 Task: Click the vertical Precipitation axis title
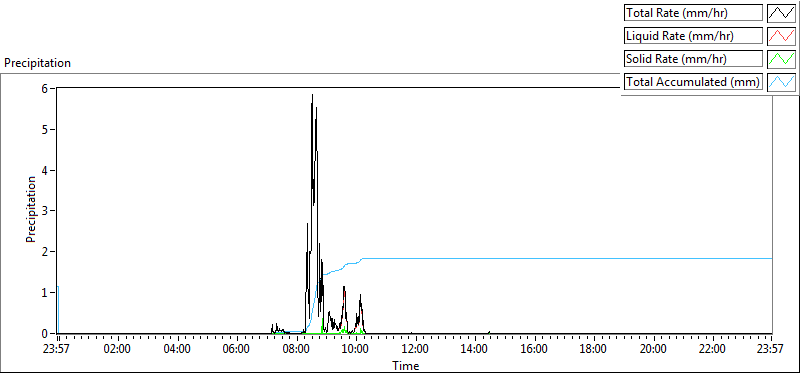31,209
